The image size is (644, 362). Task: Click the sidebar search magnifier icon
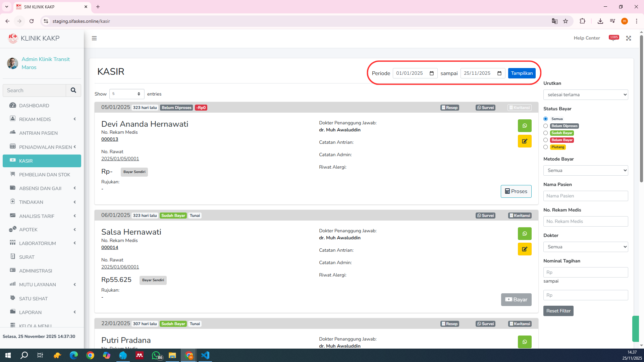click(x=73, y=90)
